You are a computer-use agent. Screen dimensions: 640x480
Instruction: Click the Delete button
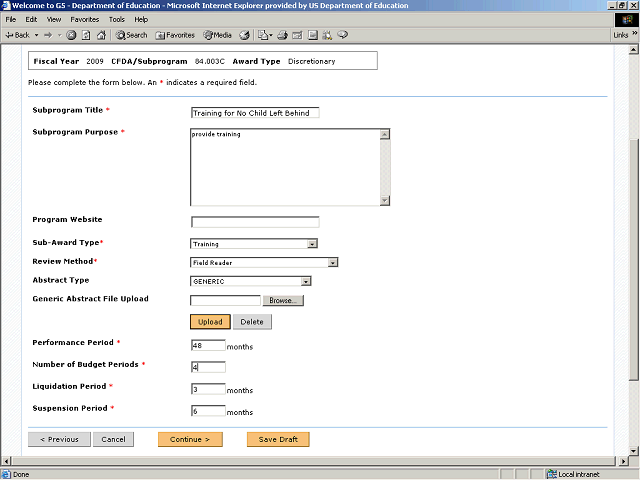pos(252,322)
